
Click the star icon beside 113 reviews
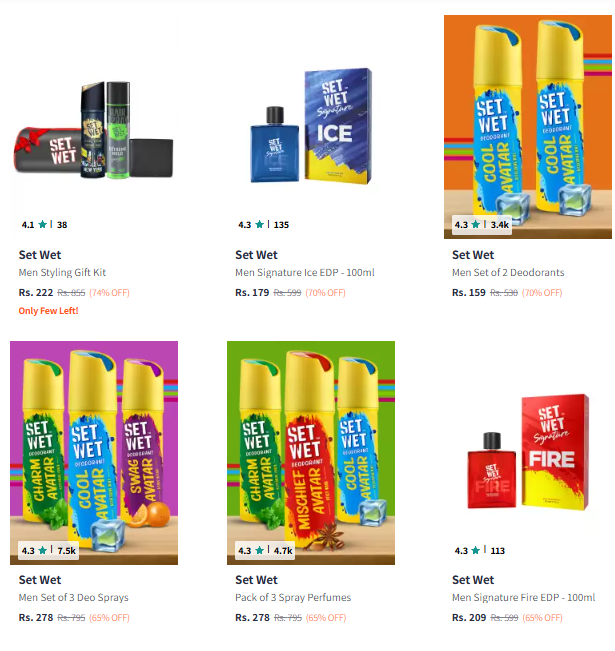pos(476,551)
